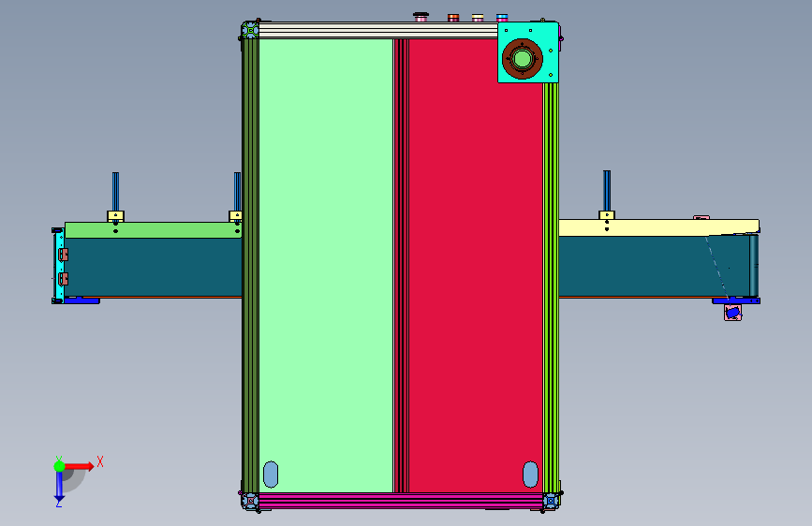Select the teal belt of the left conveyor
Screen dimensions: 812x526
pos(153,267)
